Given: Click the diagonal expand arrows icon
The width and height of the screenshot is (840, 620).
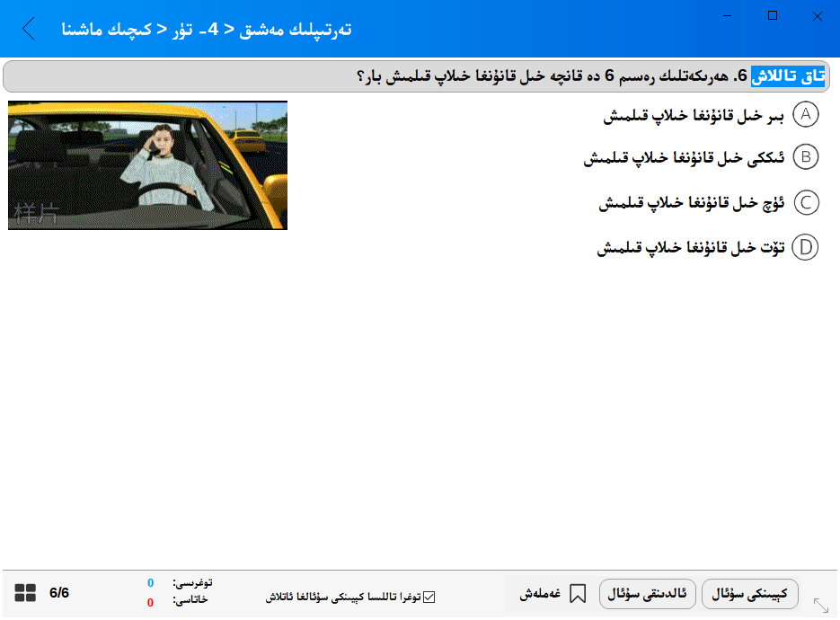Looking at the screenshot, I should (x=820, y=605).
